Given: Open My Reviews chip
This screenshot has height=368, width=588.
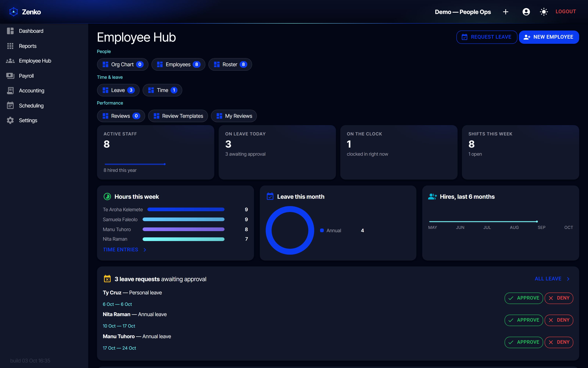Looking at the screenshot, I should pos(234,116).
